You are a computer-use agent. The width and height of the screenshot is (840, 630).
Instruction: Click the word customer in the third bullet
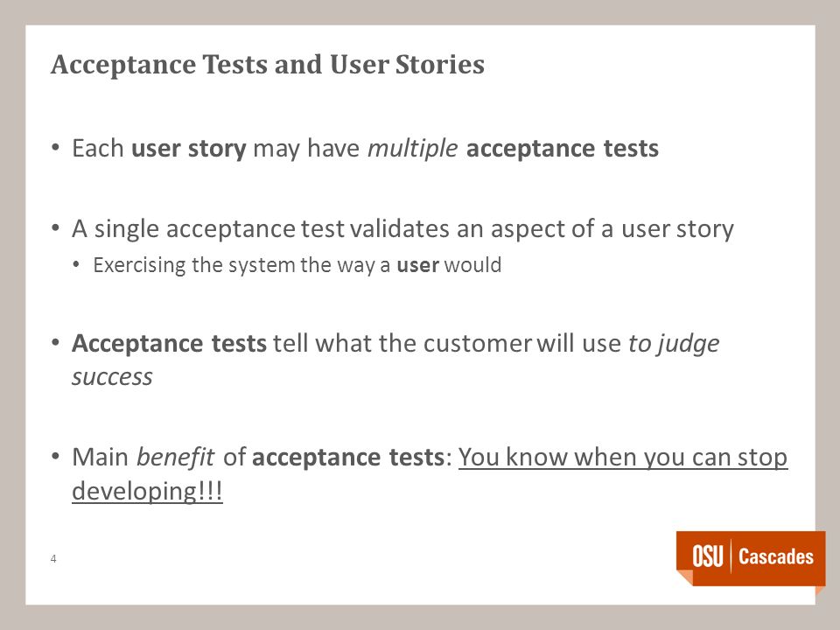(478, 344)
